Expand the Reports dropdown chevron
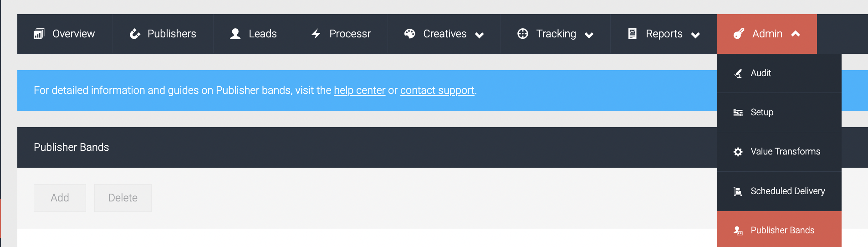868x247 pixels. [695, 35]
